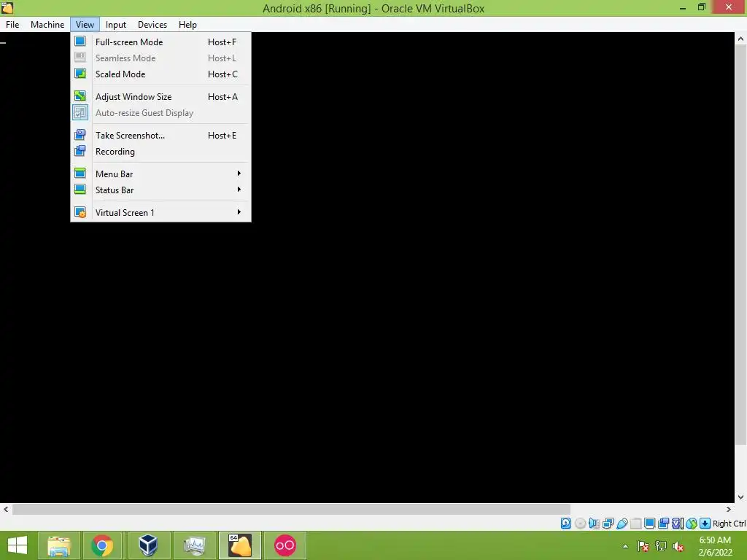747x560 pixels.
Task: Click the USB devices status icon
Action: tap(622, 524)
